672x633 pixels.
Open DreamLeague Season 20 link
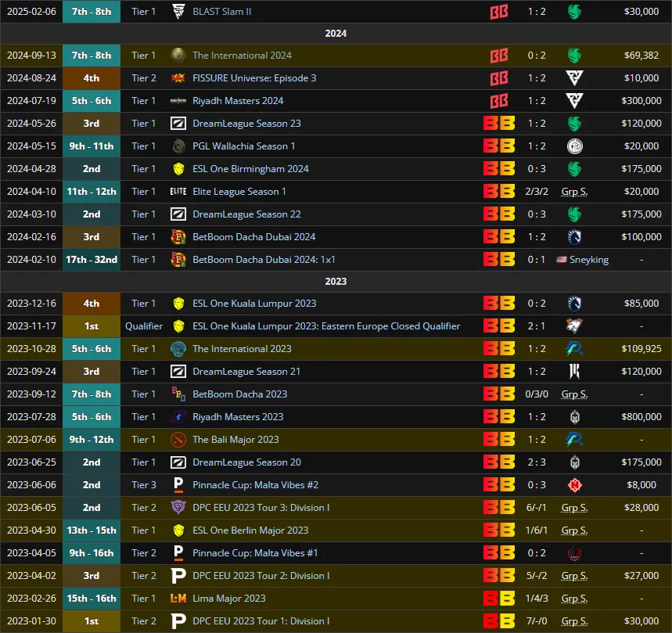246,462
